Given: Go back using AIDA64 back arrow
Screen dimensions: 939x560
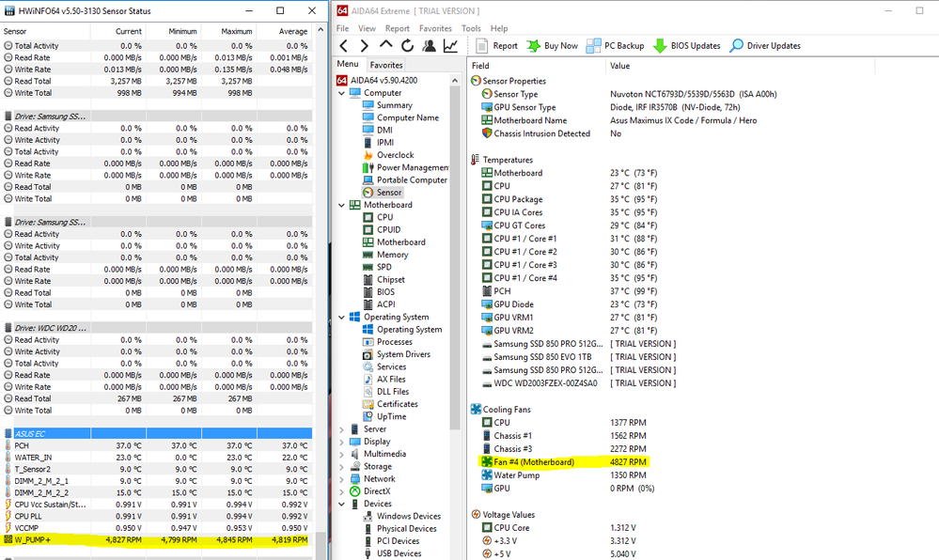Looking at the screenshot, I should 344,45.
